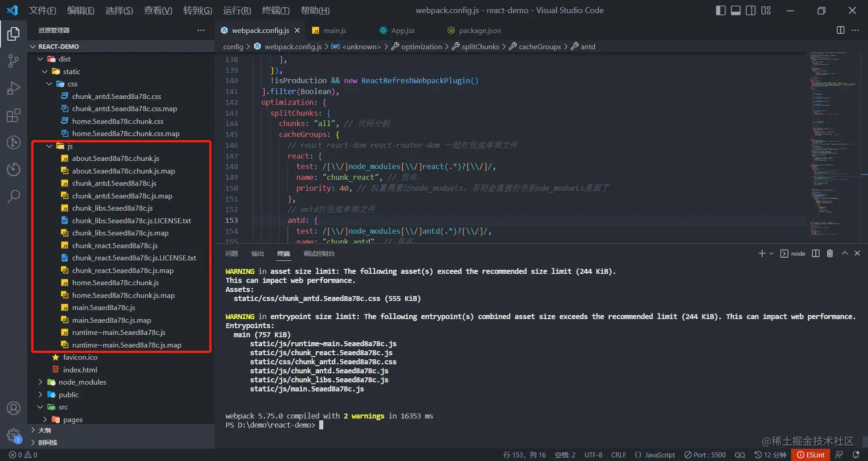Kill terminal with the trash icon

pyautogui.click(x=830, y=253)
